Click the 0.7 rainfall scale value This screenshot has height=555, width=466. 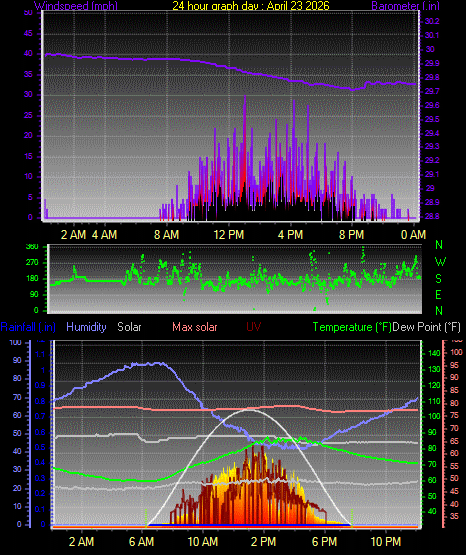pos(40,416)
